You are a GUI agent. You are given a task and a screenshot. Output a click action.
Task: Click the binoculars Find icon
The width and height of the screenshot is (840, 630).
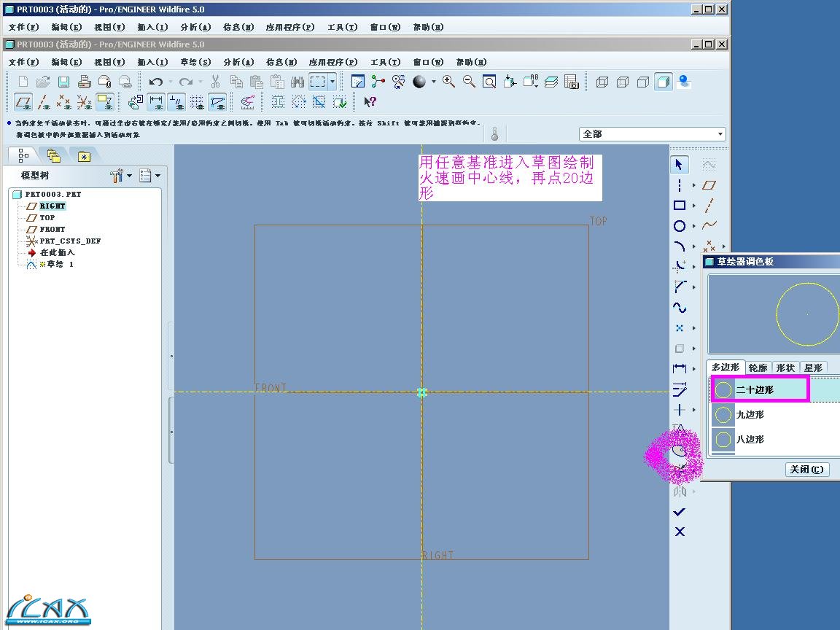pos(297,82)
